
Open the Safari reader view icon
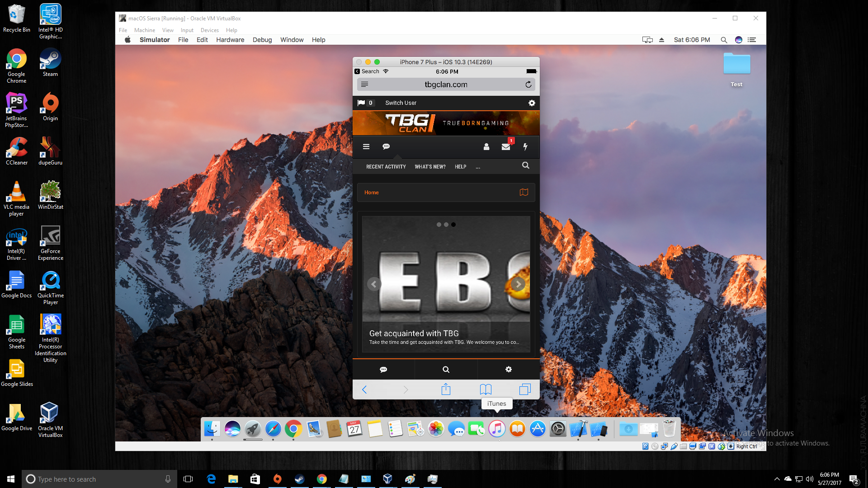364,84
